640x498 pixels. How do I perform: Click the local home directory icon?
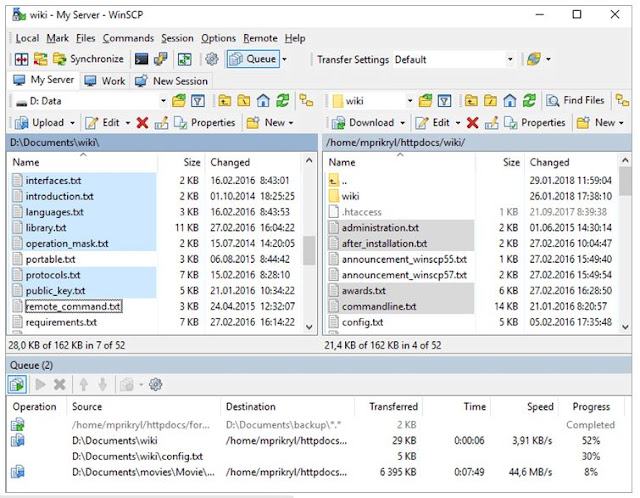point(263,100)
